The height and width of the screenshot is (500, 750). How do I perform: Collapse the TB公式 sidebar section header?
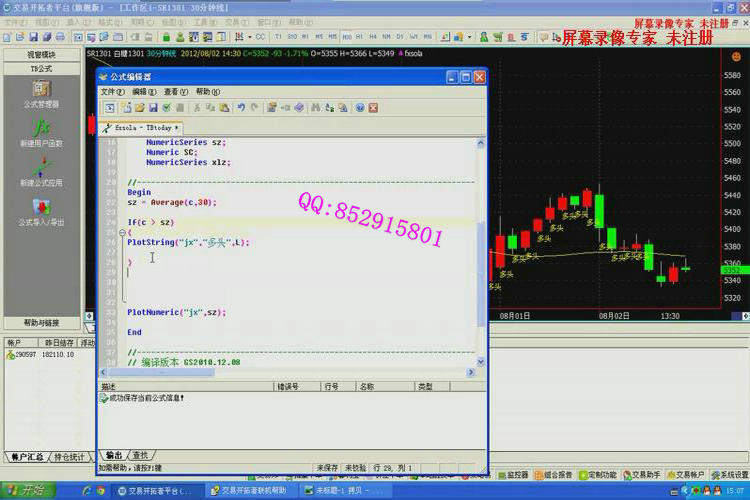[x=41, y=69]
